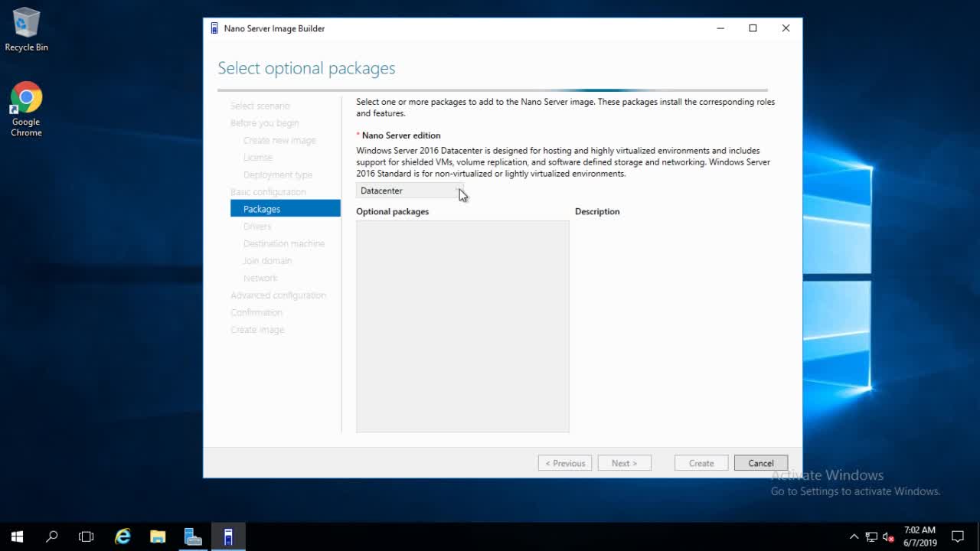Select the Before you begin step
The image size is (980, 551).
click(x=265, y=123)
